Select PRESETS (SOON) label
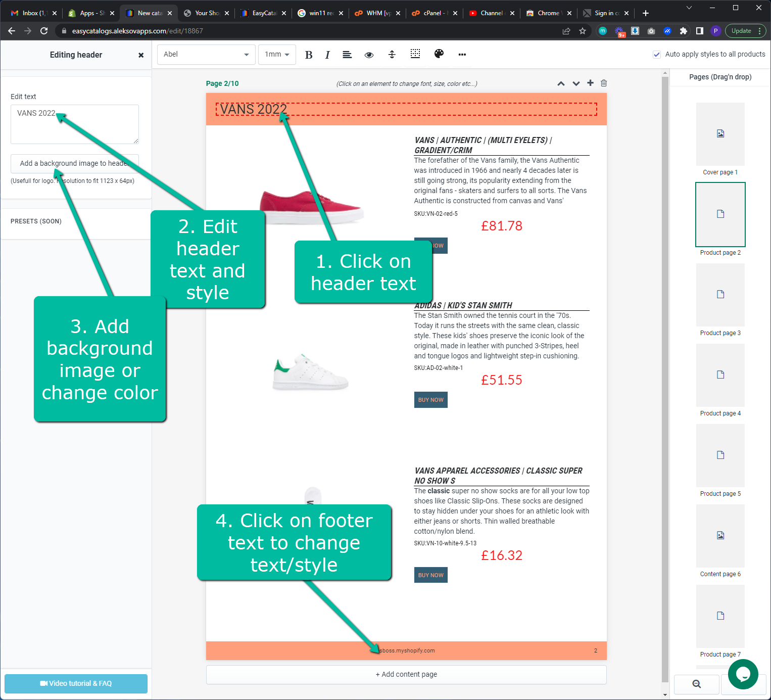This screenshot has height=700, width=771. pos(36,221)
